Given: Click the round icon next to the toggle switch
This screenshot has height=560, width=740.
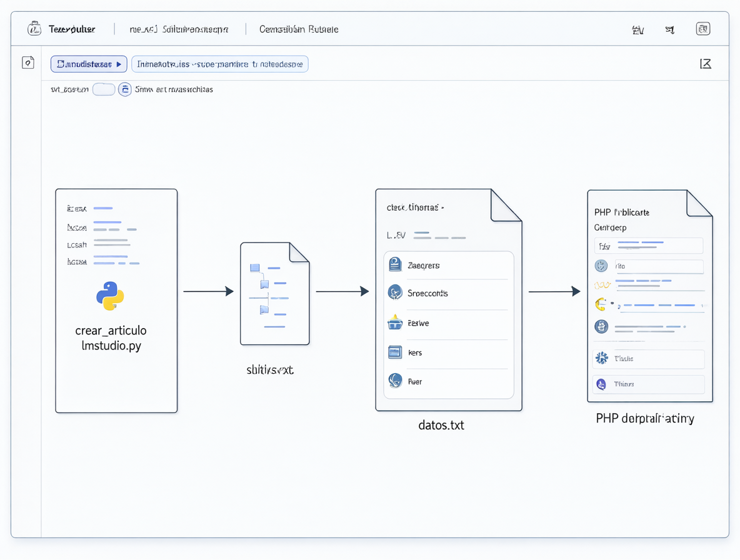Looking at the screenshot, I should click(124, 89).
